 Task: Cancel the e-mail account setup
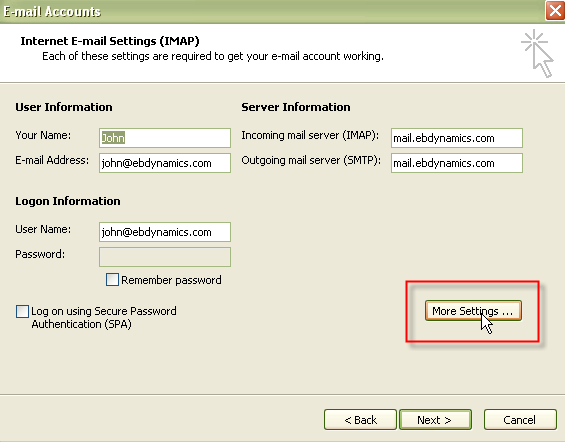[520, 420]
